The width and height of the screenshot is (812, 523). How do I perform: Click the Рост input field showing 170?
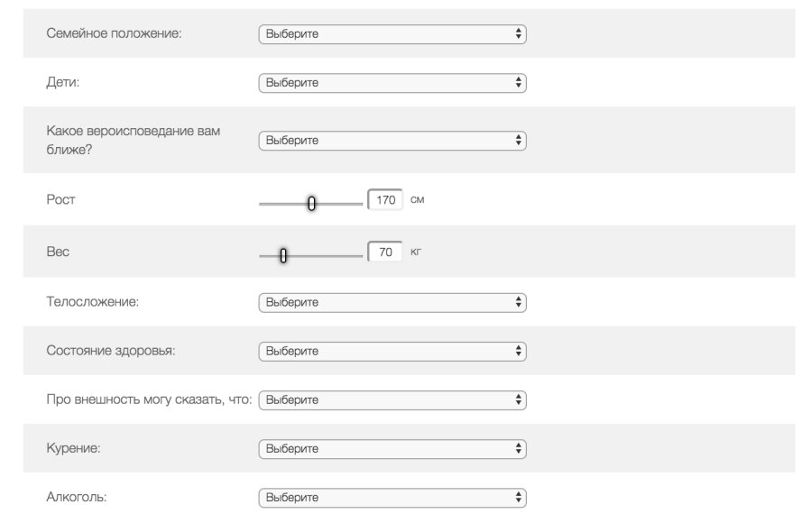coord(385,199)
